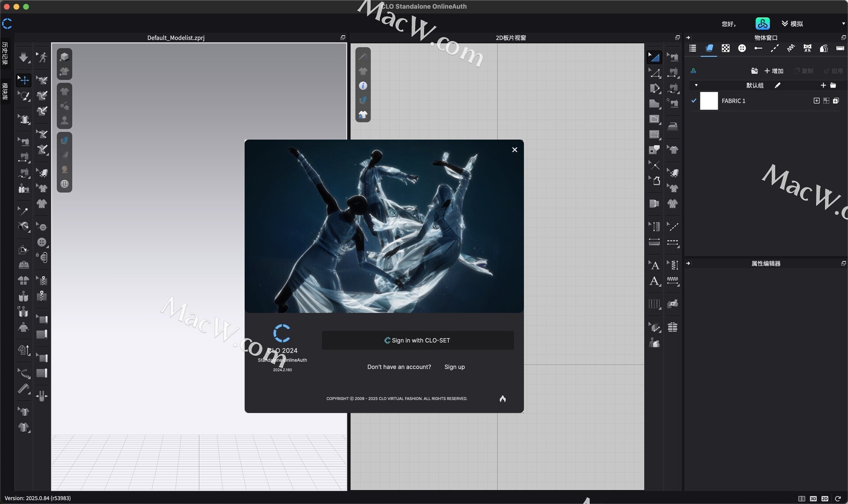The image size is (848, 504).
Task: Select the Polygon pattern tool in 2D toolbar
Action: pyautogui.click(x=654, y=104)
